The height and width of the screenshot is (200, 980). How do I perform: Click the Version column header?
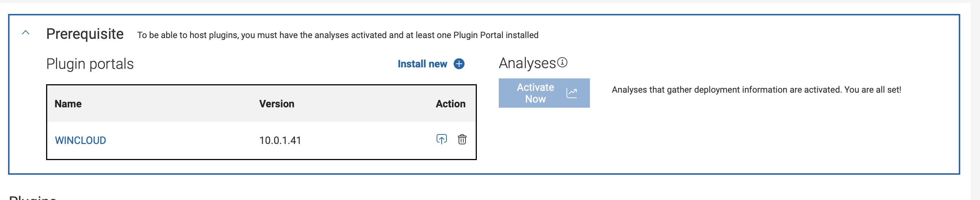tap(277, 104)
